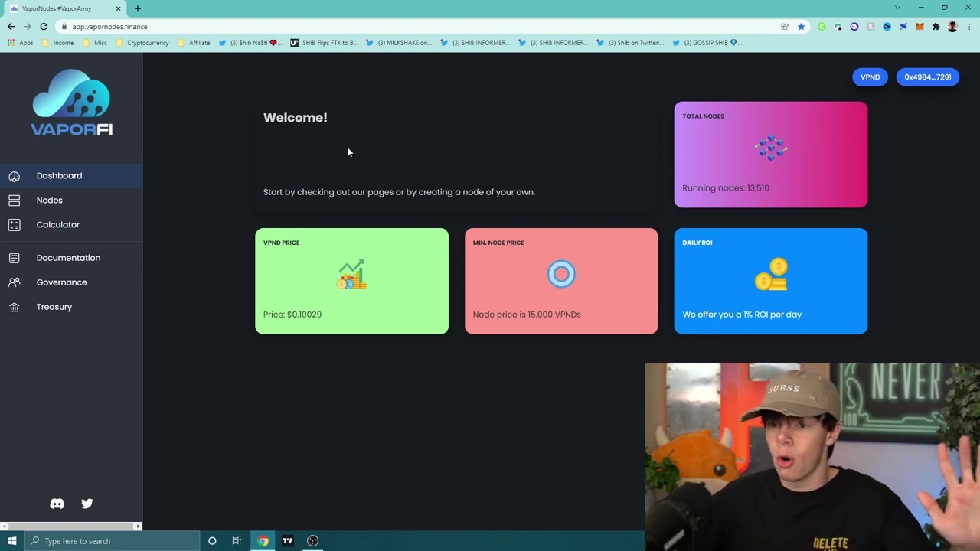Open the Documentation sidebar icon
980x551 pixels.
click(x=14, y=258)
